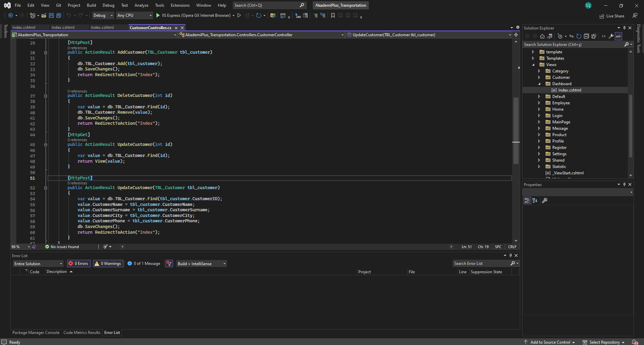Open the Build + IntelliSense dropdown
This screenshot has width=644, height=345.
coord(201,264)
